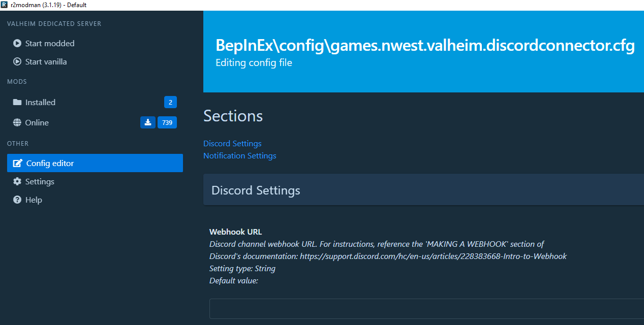This screenshot has height=325, width=644.
Task: Click the bold 'Webhook URL' setting name
Action: point(235,232)
